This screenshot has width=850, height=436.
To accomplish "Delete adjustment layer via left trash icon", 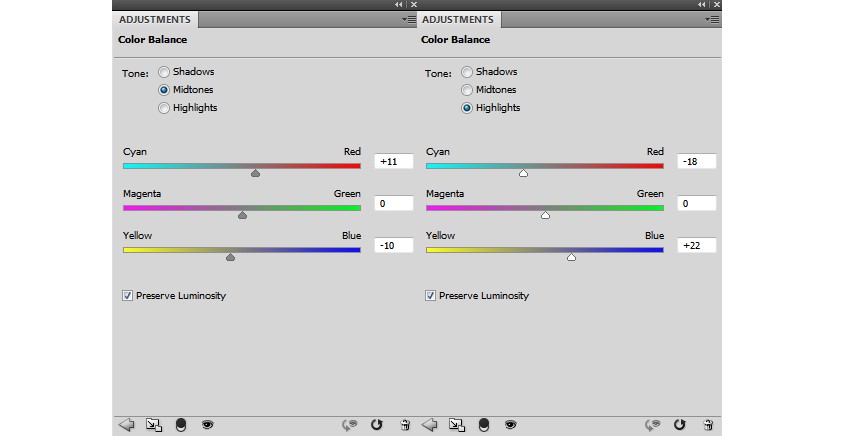I will 405,425.
